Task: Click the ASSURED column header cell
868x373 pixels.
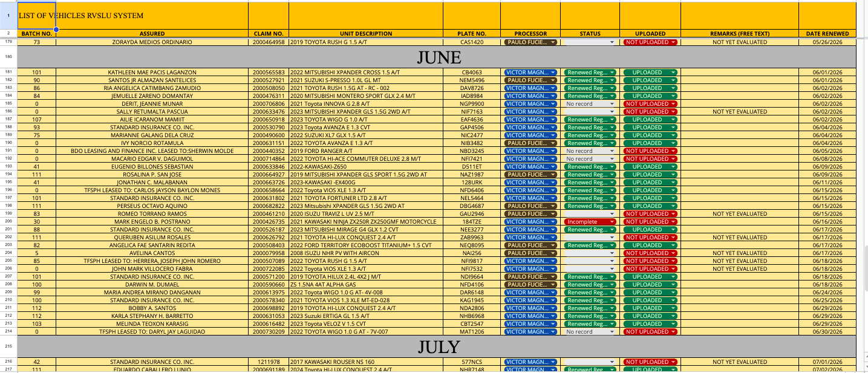Action: [x=152, y=34]
